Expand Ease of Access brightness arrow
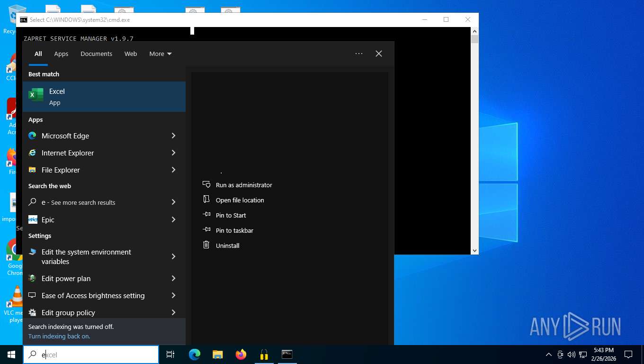The image size is (644, 364). [173, 295]
